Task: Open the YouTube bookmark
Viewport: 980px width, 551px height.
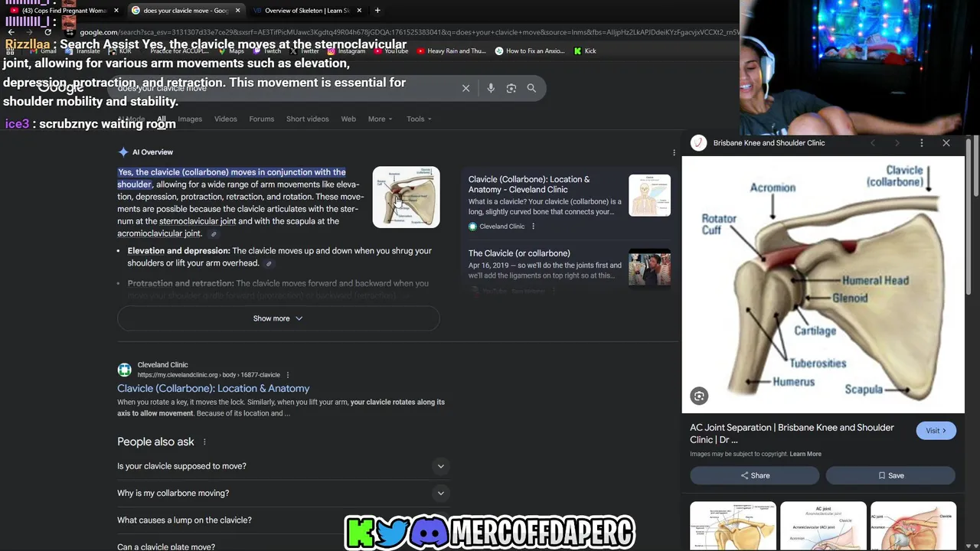Action: pos(390,51)
